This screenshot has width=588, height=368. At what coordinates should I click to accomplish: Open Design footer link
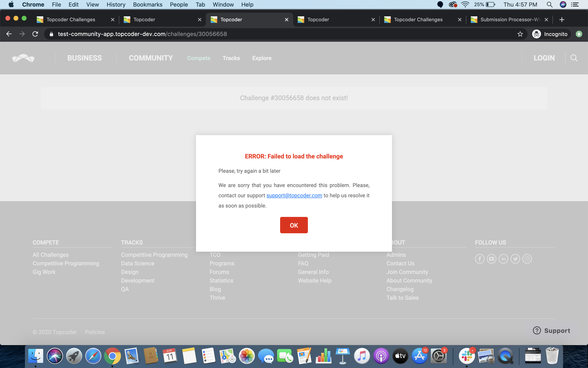(130, 272)
